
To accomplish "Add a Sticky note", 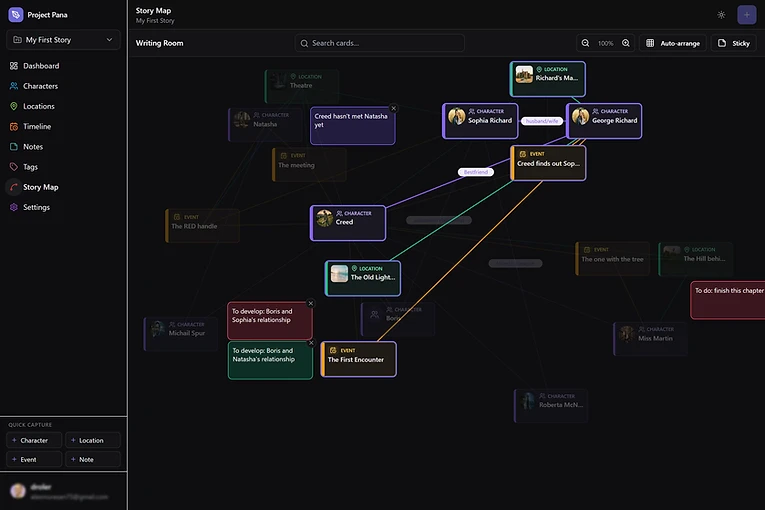I will pyautogui.click(x=734, y=43).
